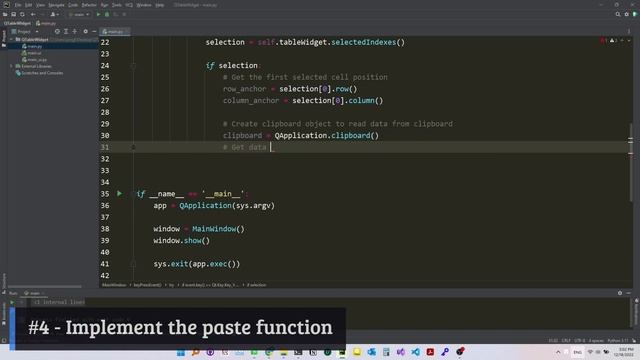Click the Save All toolbar icon
The width and height of the screenshot is (640, 360).
pyautogui.click(x=13, y=14)
